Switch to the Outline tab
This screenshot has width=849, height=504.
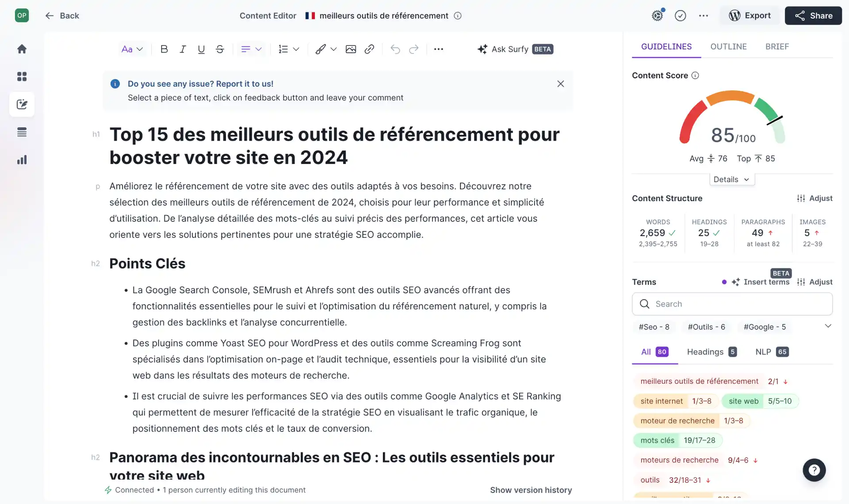pyautogui.click(x=729, y=46)
